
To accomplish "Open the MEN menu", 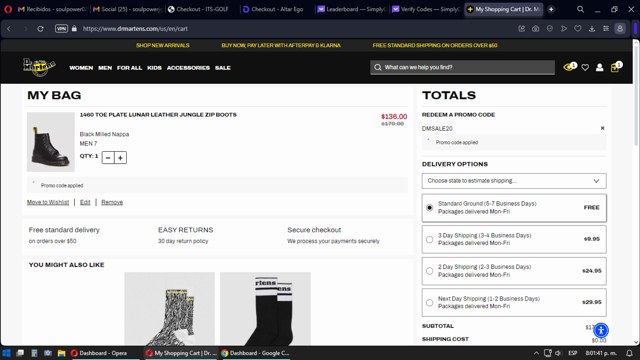I will 105,68.
